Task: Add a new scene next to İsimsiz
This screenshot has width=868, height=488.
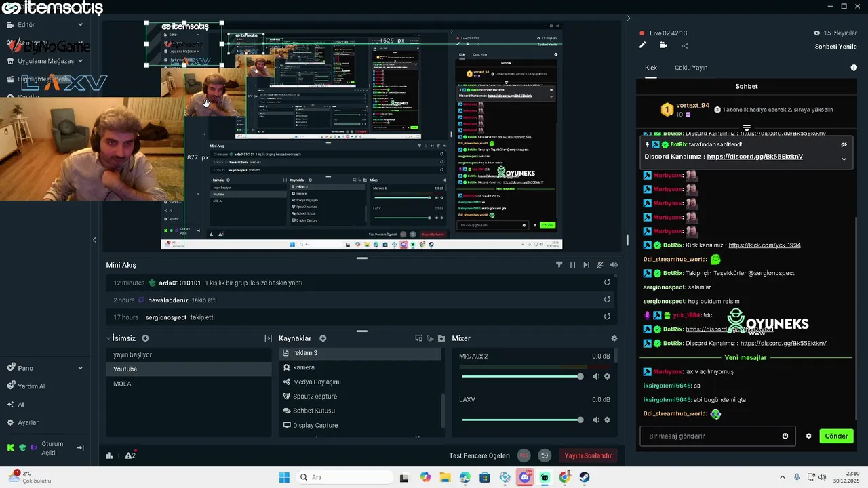Action: (145, 338)
